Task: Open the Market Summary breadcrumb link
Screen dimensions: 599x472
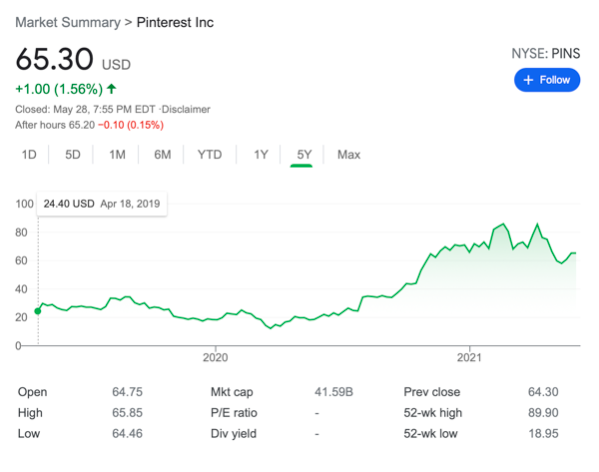Action: point(68,23)
